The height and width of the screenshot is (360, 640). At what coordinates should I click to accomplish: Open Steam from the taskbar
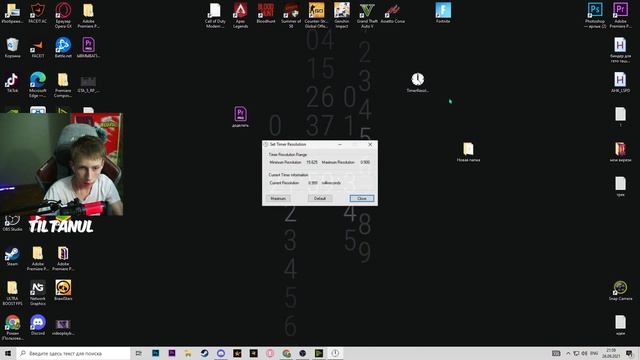coord(204,353)
